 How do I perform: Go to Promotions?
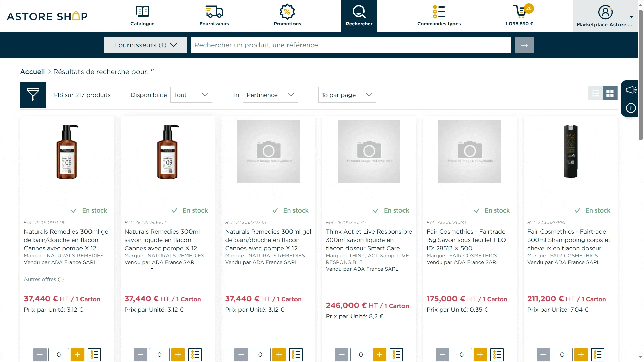[287, 16]
